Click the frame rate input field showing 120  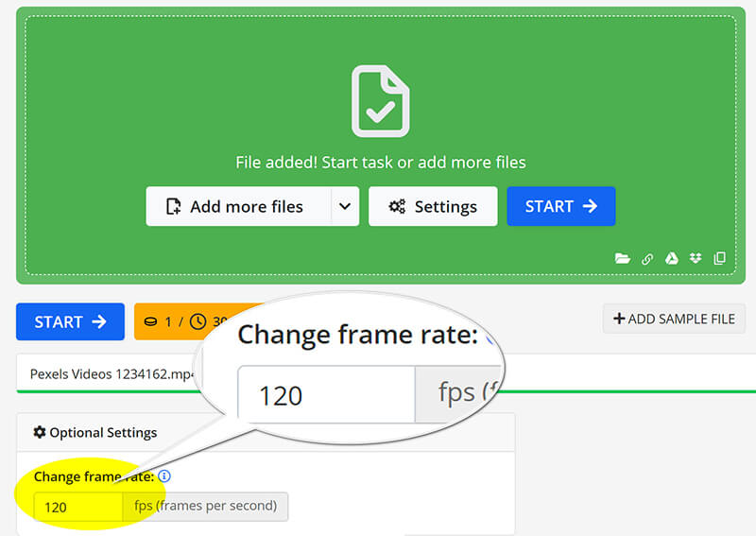point(78,507)
